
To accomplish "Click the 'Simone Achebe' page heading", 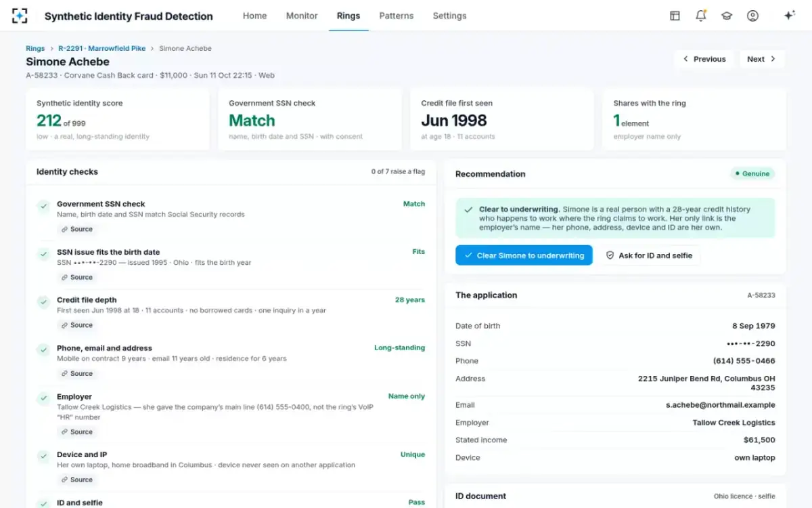I will point(68,62).
